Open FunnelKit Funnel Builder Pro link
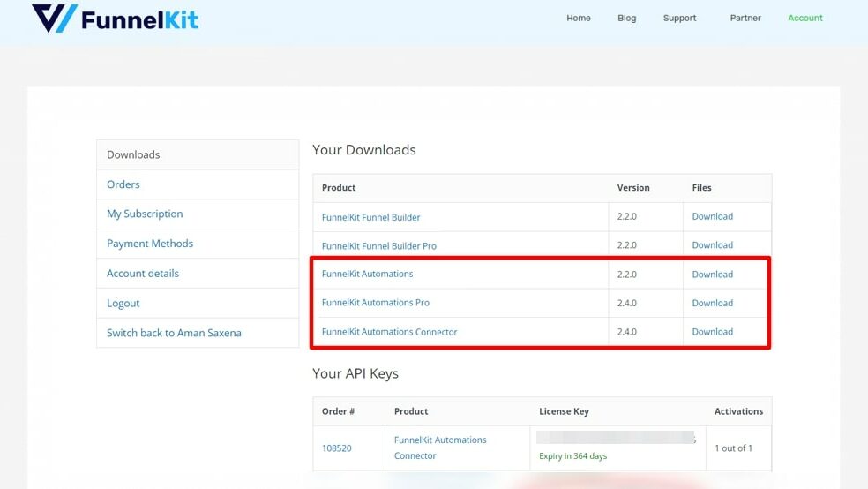This screenshot has width=868, height=489. (379, 246)
